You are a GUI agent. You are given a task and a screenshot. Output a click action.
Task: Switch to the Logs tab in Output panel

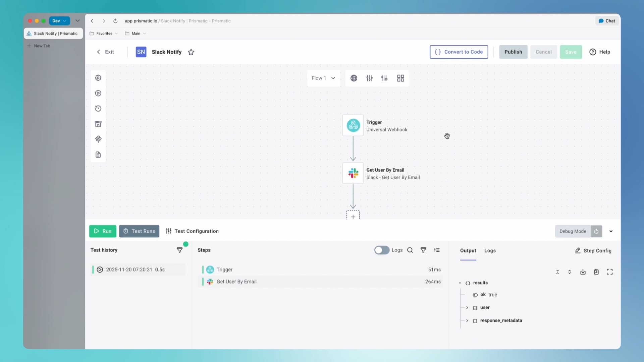490,250
